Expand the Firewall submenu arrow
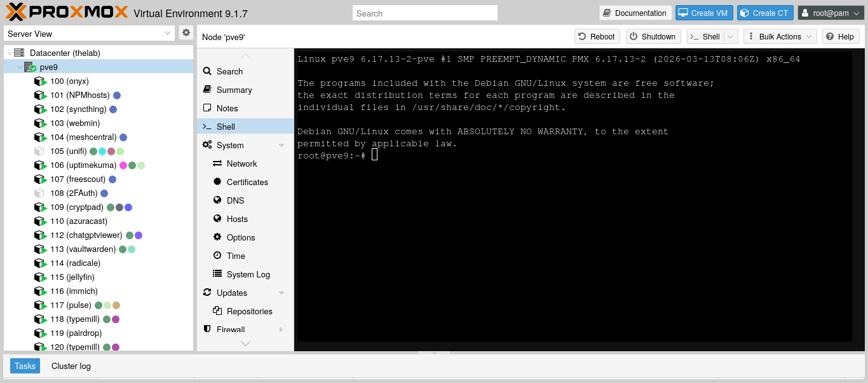Viewport: 868px width, 383px height. 281,330
